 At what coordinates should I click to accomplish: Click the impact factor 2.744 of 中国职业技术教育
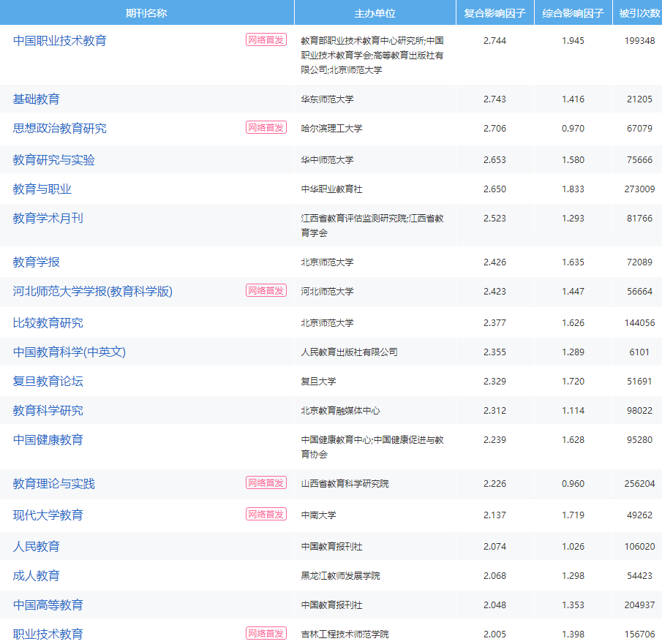tap(494, 42)
